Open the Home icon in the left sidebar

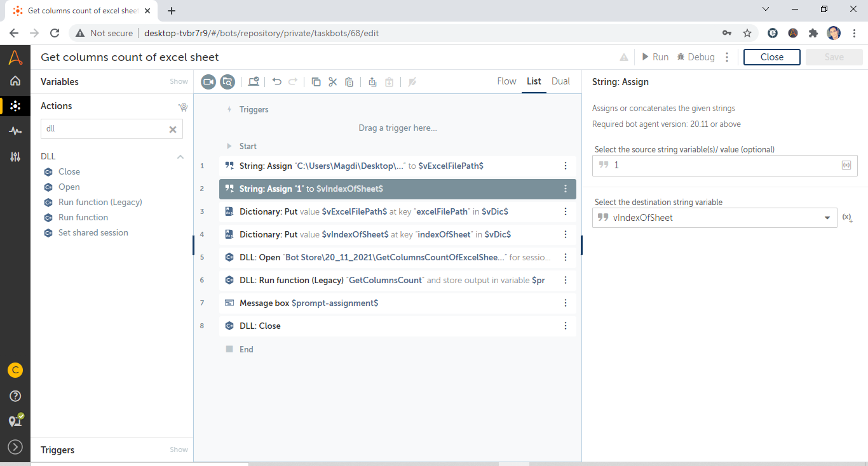15,81
